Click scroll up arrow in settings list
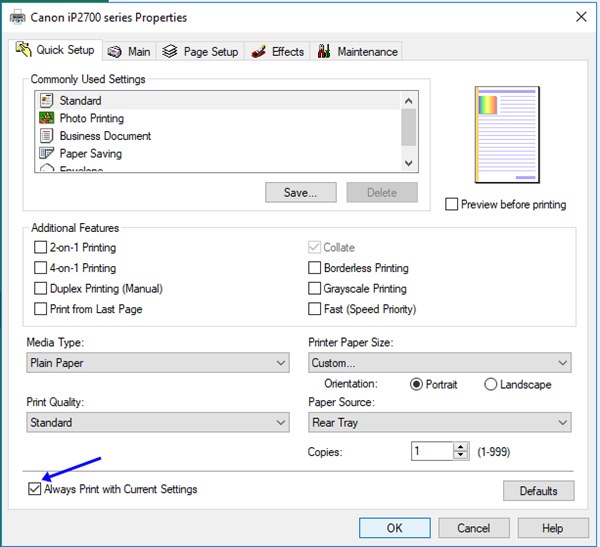 [x=409, y=101]
